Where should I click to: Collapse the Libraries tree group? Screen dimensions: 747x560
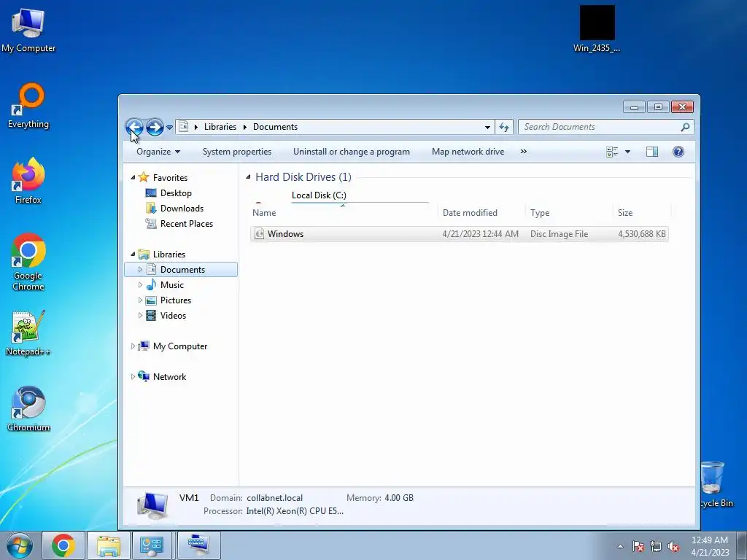(x=133, y=254)
